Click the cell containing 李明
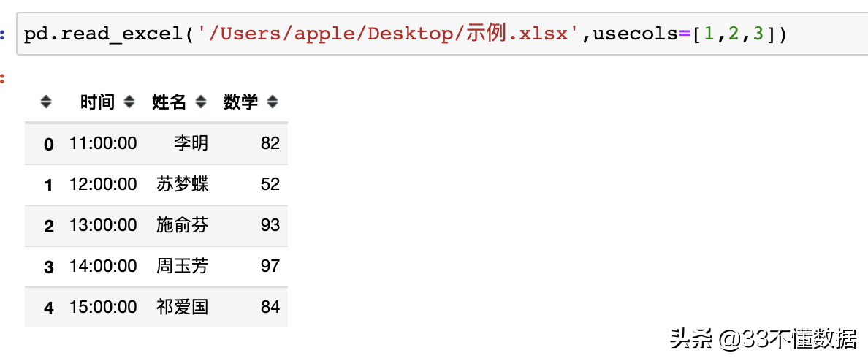 click(x=191, y=143)
